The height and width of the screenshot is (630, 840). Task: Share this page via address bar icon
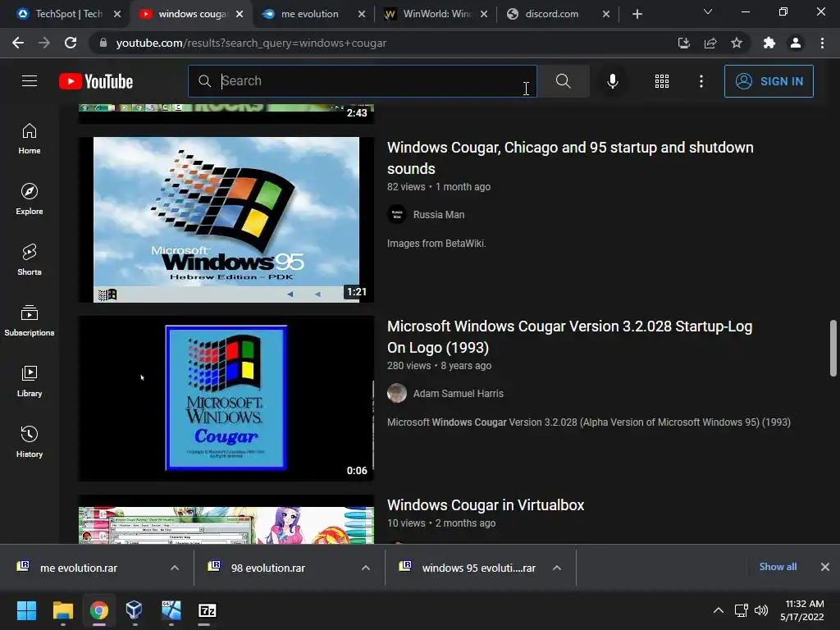coord(710,43)
